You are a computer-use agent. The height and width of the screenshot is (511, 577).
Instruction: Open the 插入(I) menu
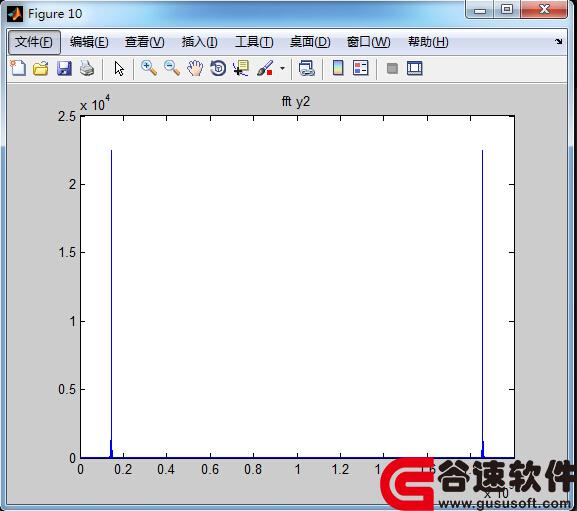point(199,42)
